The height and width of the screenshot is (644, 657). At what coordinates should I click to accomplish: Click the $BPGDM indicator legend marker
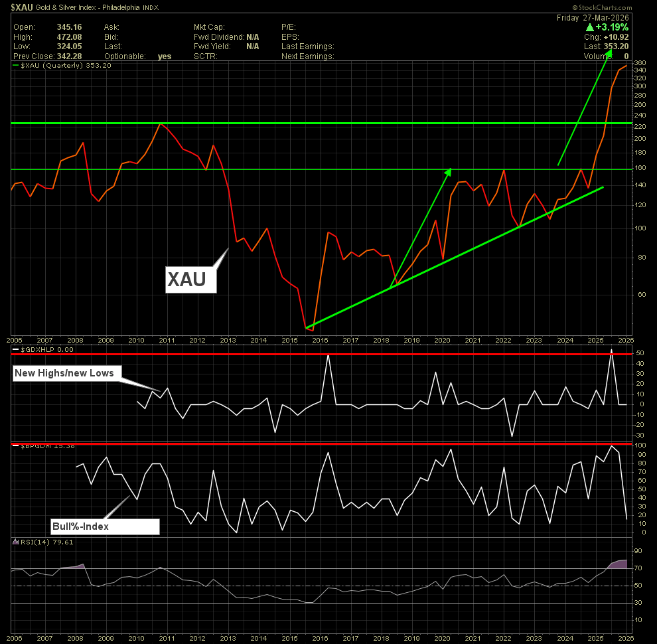click(x=15, y=445)
